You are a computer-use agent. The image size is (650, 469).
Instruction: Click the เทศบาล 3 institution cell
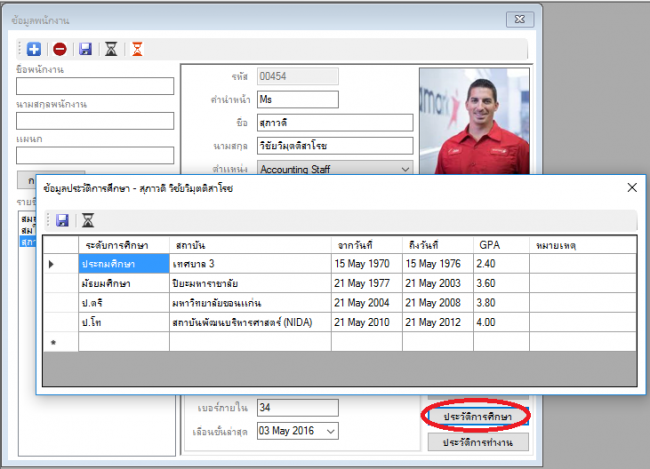point(250,264)
